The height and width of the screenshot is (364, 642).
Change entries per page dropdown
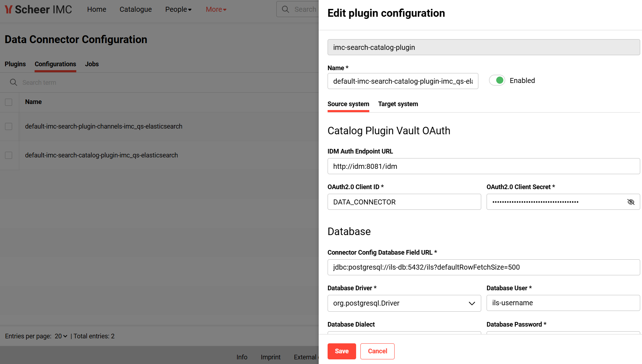pos(61,336)
